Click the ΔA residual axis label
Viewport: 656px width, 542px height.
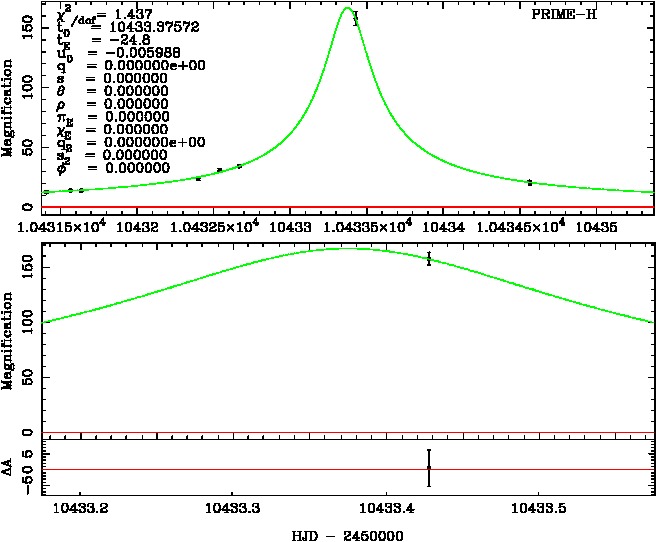10,467
